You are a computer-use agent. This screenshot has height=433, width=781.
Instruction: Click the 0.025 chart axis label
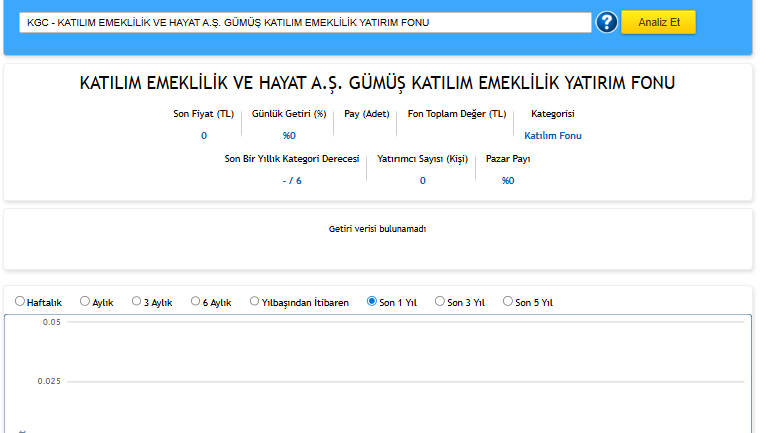[49, 381]
